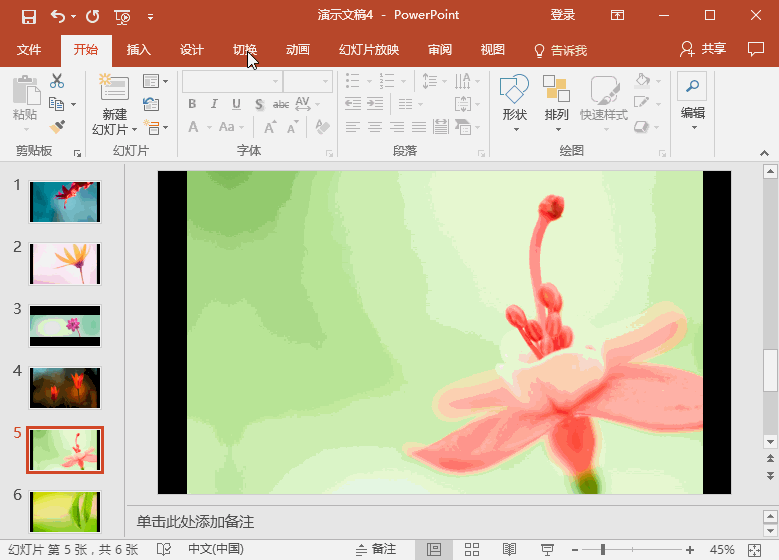This screenshot has width=779, height=560.
Task: Switch to the 插入 tab
Action: click(139, 50)
